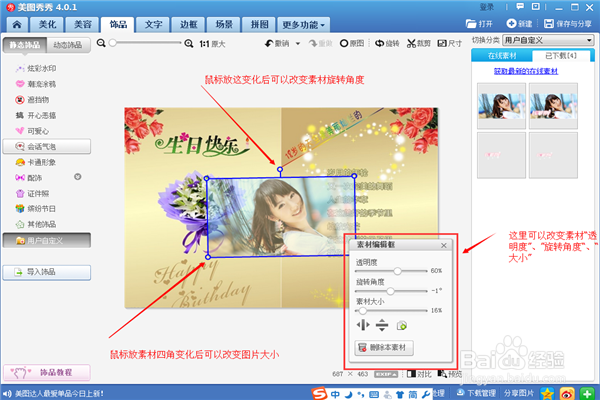
Task: Open the 裁剪 crop tool
Action: [x=419, y=43]
